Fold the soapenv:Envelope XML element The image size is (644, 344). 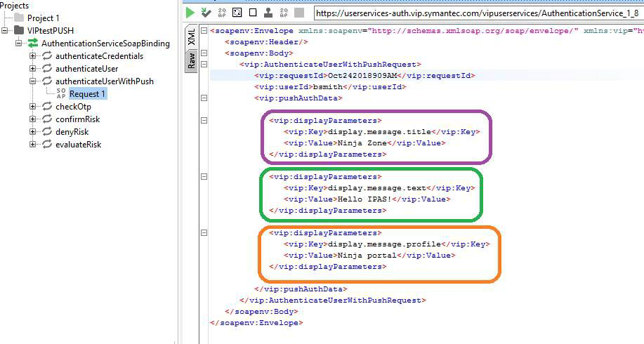pos(204,30)
